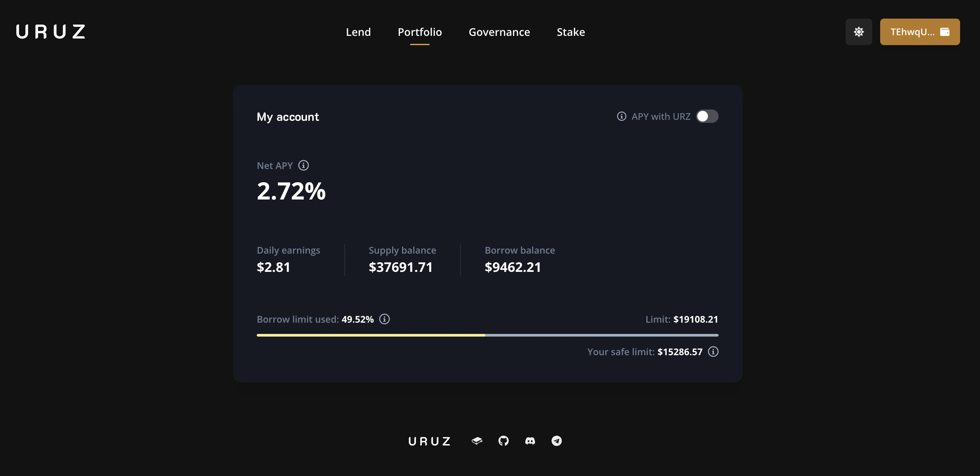The width and height of the screenshot is (980, 476).
Task: Click the 2.72% Net APY value
Action: tap(291, 191)
